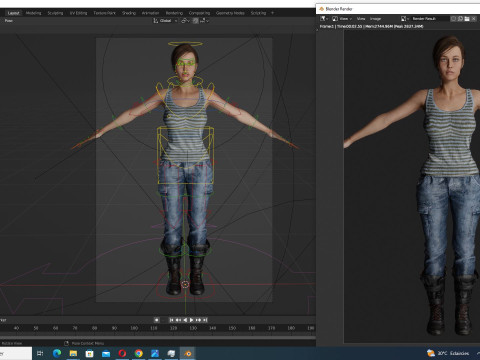Add a new workspace with the plus button
The height and width of the screenshot is (360, 480).
point(272,13)
